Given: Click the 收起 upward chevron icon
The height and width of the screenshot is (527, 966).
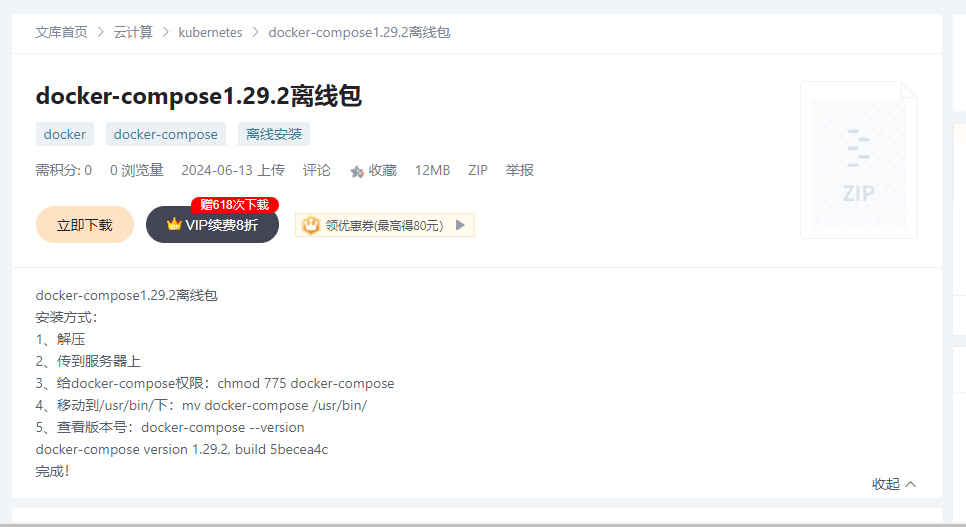Looking at the screenshot, I should pos(911,484).
